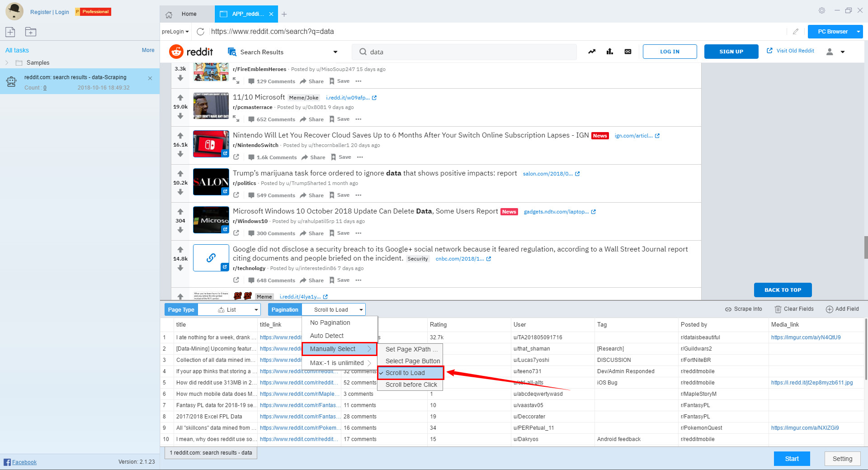The image size is (868, 470).
Task: Click the browser page vertical scrollbar
Action: (x=866, y=247)
